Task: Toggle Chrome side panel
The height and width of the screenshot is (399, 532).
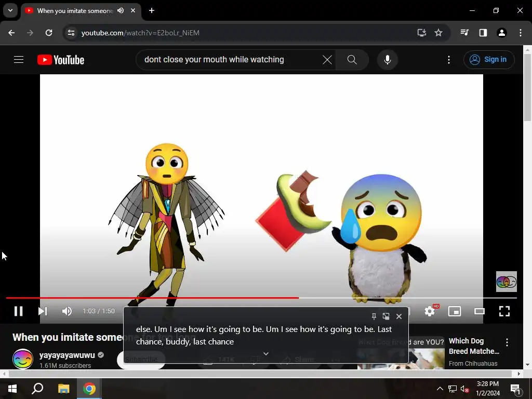Action: point(483,33)
